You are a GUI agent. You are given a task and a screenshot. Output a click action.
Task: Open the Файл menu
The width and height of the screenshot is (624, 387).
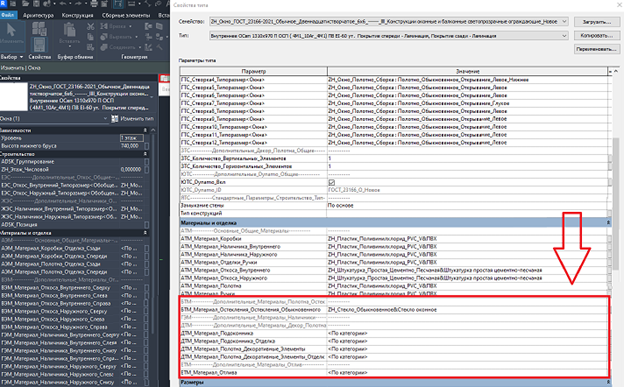8,15
